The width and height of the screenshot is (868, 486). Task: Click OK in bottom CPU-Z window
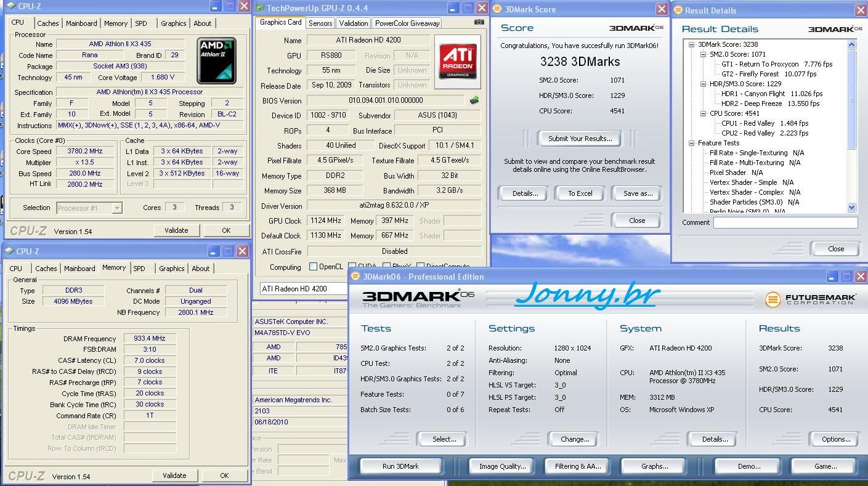pos(224,476)
